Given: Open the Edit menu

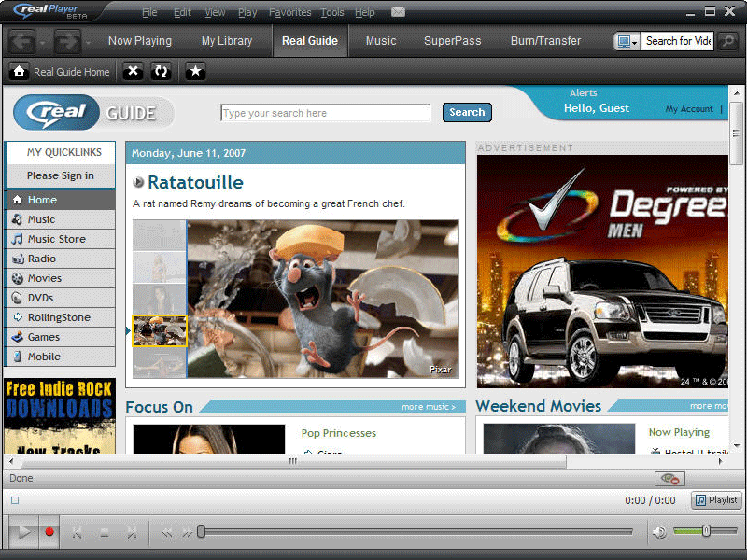Looking at the screenshot, I should pyautogui.click(x=182, y=12).
